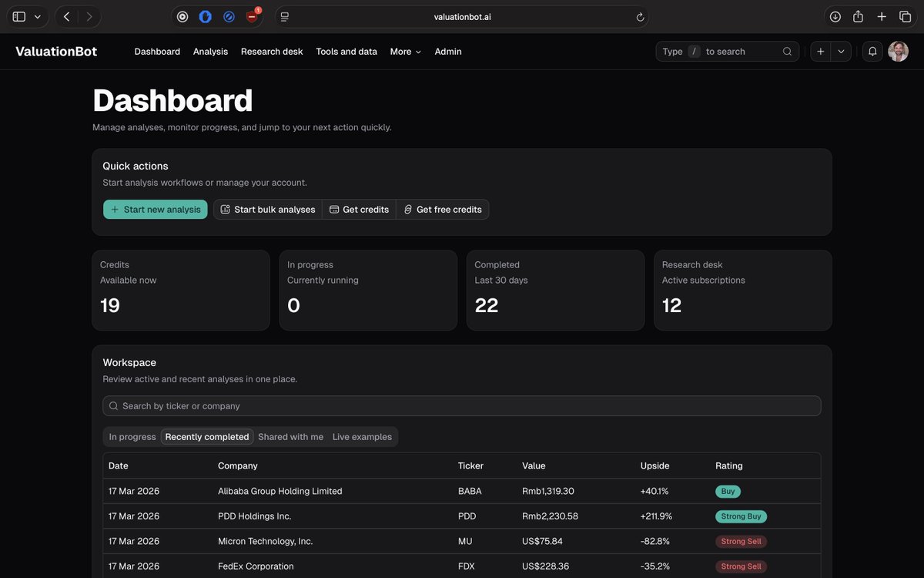Click Start new analysis button
The height and width of the screenshot is (578, 924).
coord(156,210)
